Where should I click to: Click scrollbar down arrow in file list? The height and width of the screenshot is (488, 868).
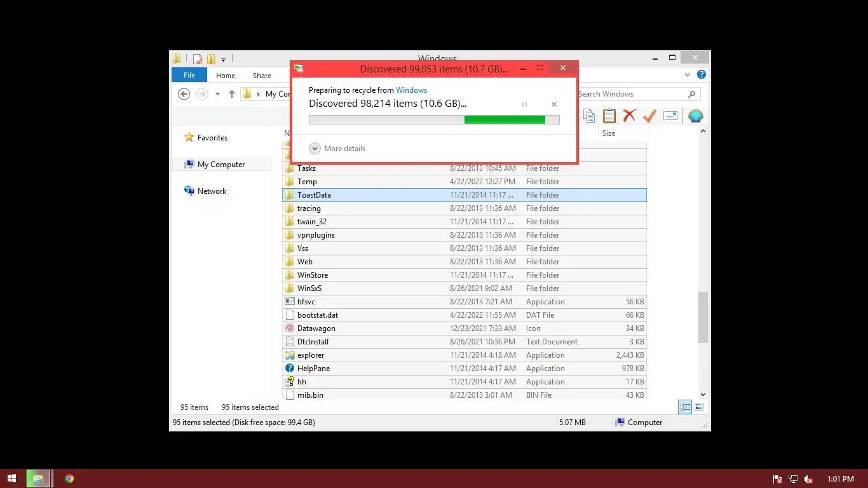pyautogui.click(x=703, y=395)
